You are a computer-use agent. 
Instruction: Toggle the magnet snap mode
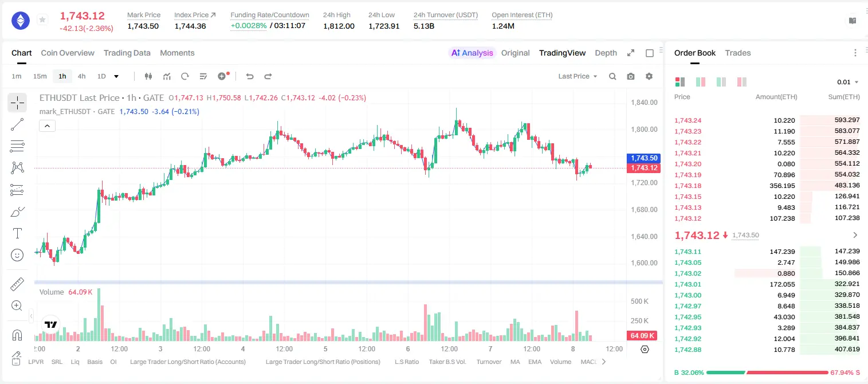point(17,335)
